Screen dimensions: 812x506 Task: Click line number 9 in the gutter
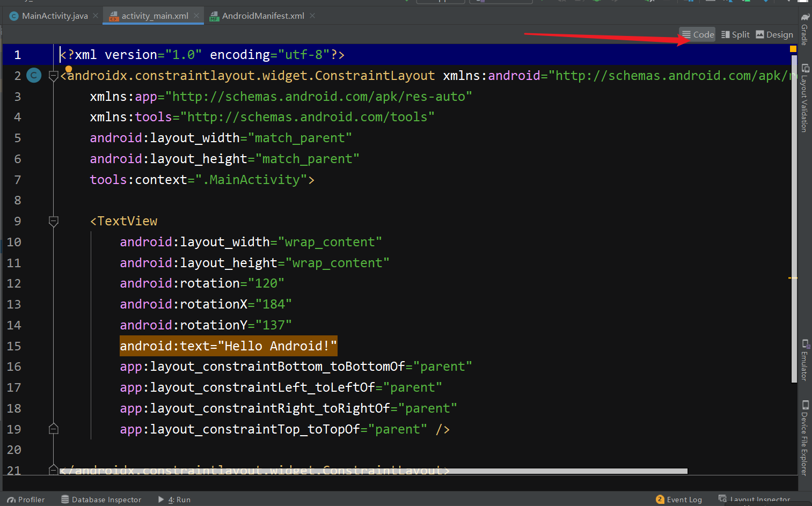[x=17, y=221]
